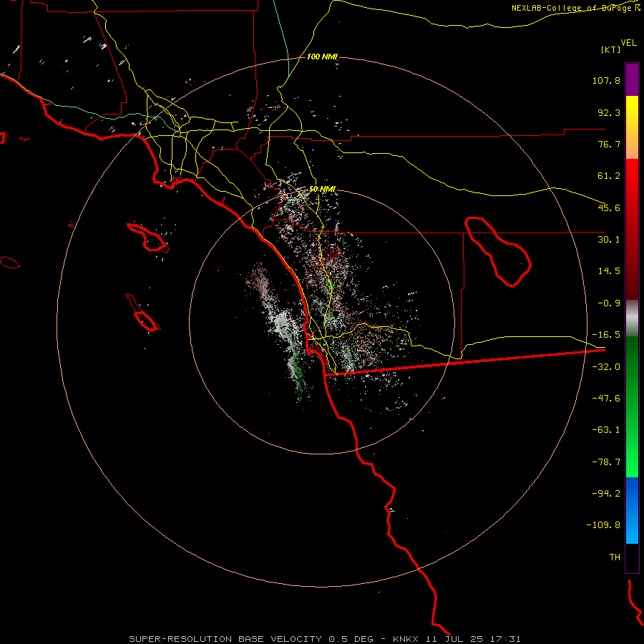Click the -16.5 legend value

pos(606,335)
